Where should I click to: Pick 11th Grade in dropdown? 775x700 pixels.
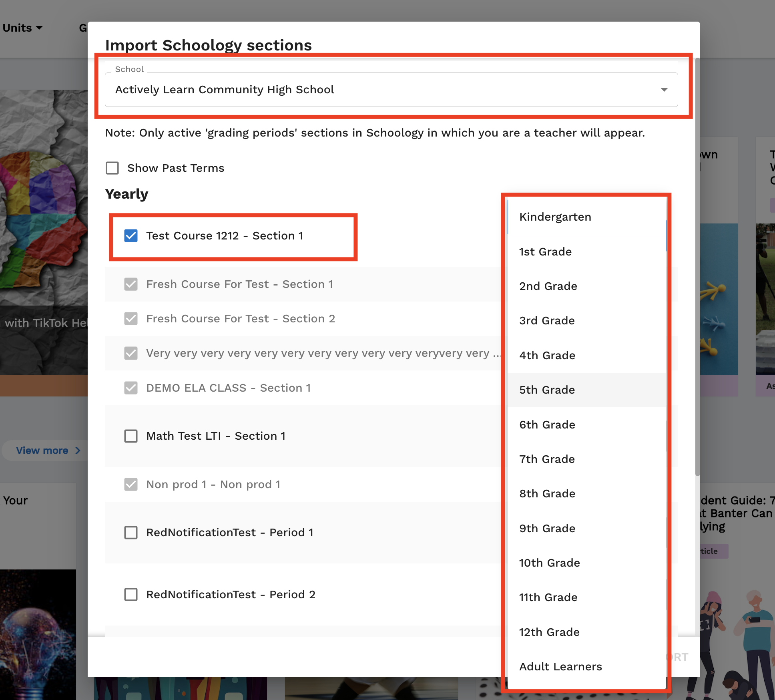[x=586, y=597]
